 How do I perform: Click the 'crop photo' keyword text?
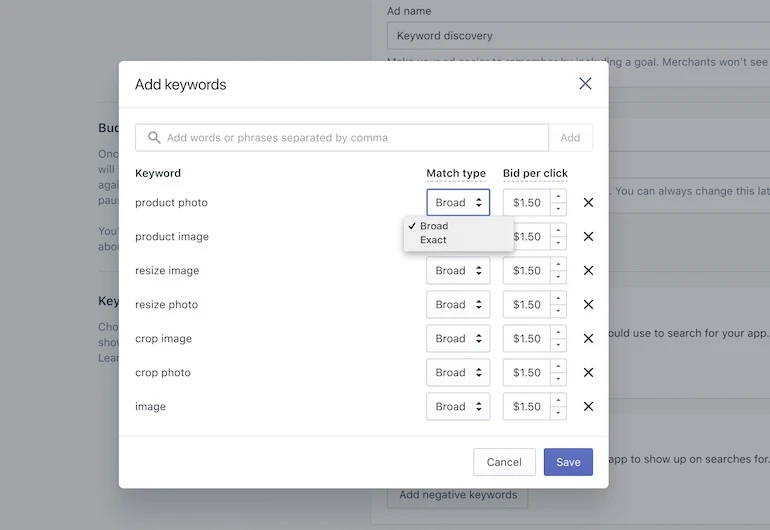click(x=163, y=372)
